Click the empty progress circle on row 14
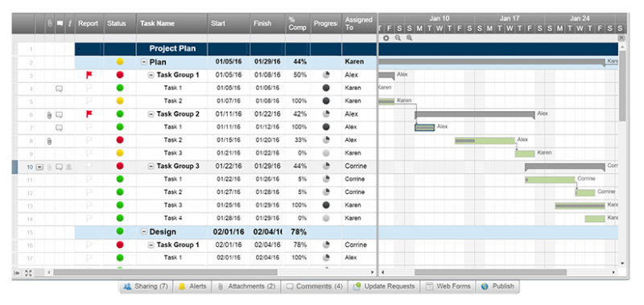Screen dimensions: 644x305 (326, 218)
